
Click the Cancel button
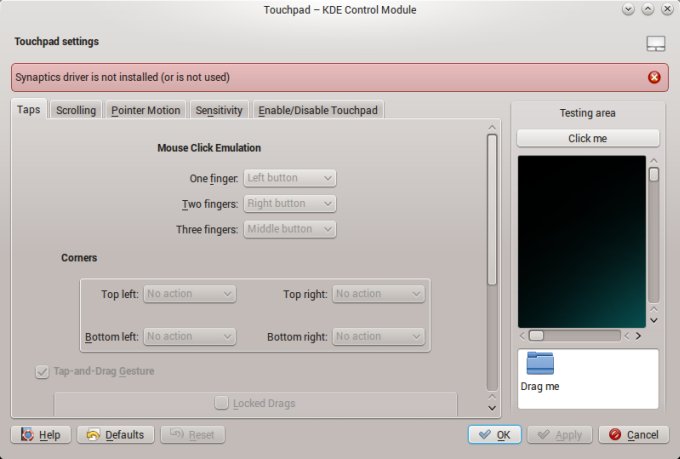[634, 435]
